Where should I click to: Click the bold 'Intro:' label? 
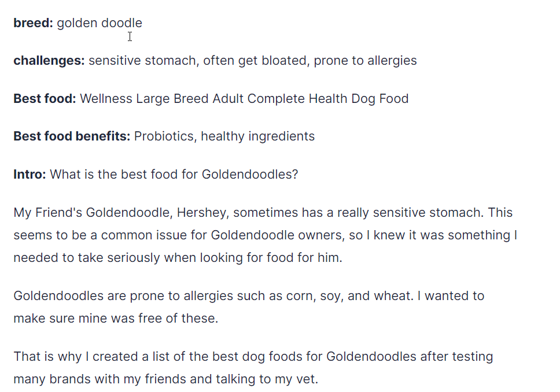click(x=30, y=174)
